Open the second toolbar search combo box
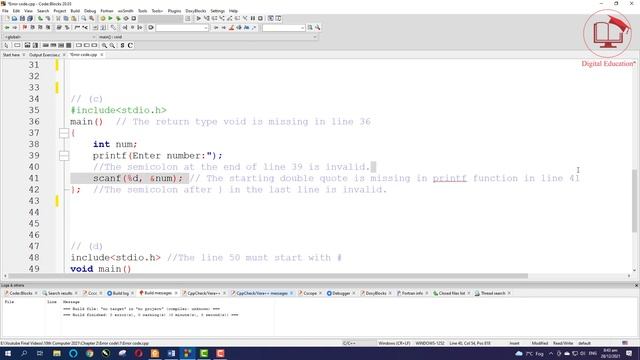 [283, 28]
